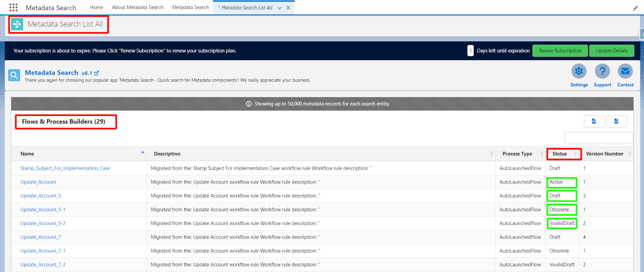Screen dimensions: 644x272
Task: Open the Update_Account_7-2 flow link
Action: click(x=43, y=264)
